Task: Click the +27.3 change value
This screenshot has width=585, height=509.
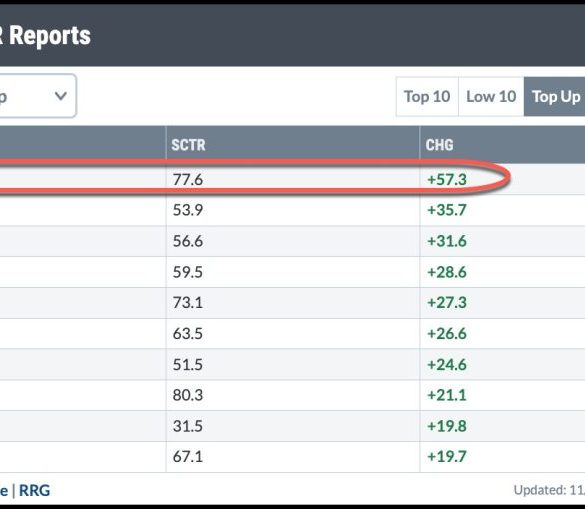Action: coord(447,303)
